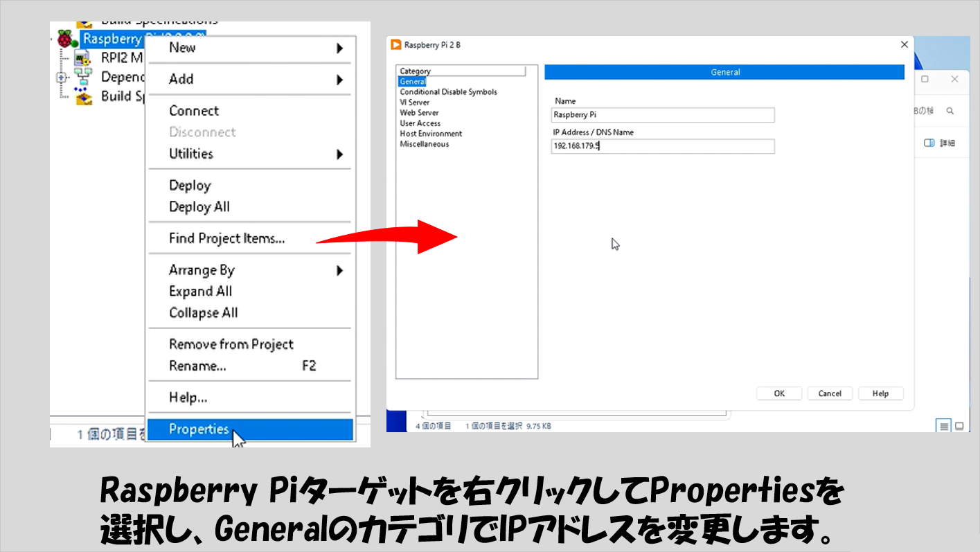Select Conditional Disable Symbols category

click(448, 92)
